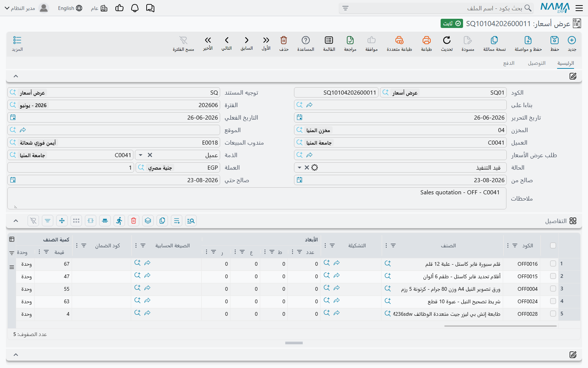Go to السابق (Previous) record
588x368 pixels.
click(x=247, y=40)
